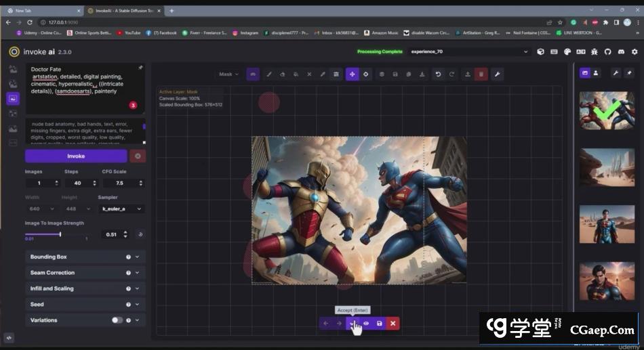Click the Image To Image Strength slider

coord(60,234)
